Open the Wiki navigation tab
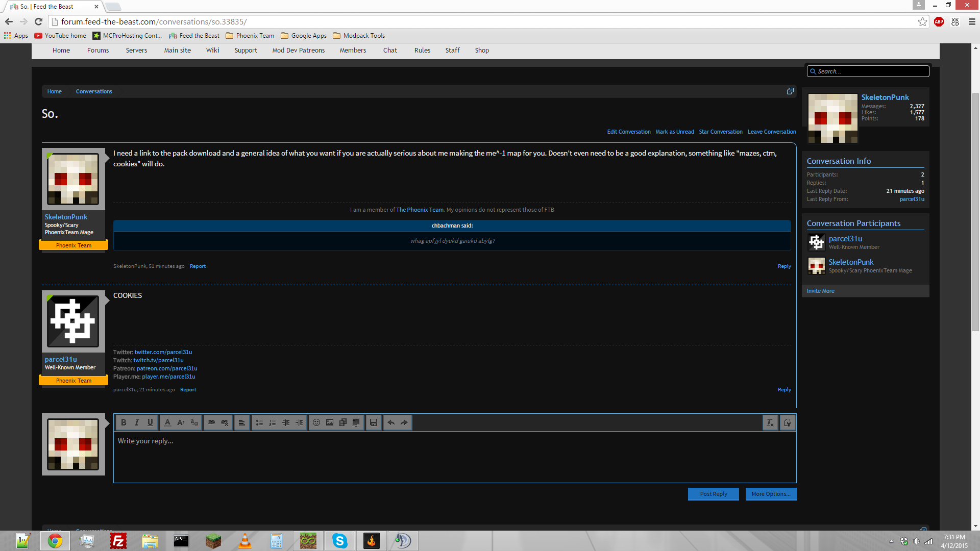This screenshot has height=551, width=980. 212,51
